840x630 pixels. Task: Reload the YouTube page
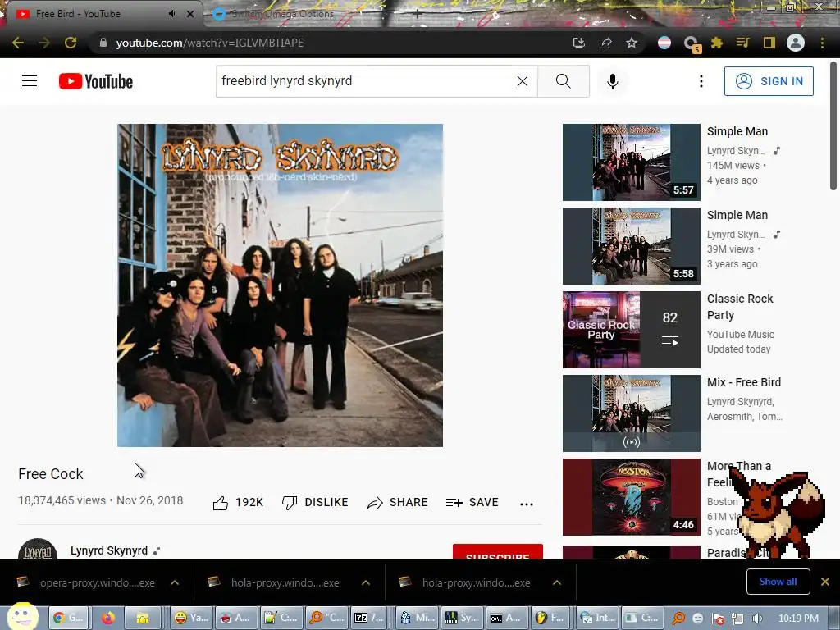click(x=71, y=43)
